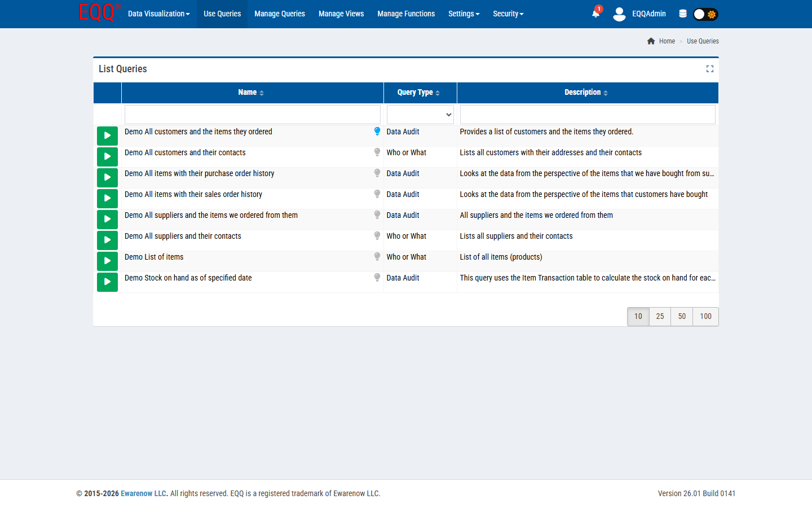Screen dimensions: 812x508
Task: Run the Demo All items with their sales order history query
Action: 107,198
